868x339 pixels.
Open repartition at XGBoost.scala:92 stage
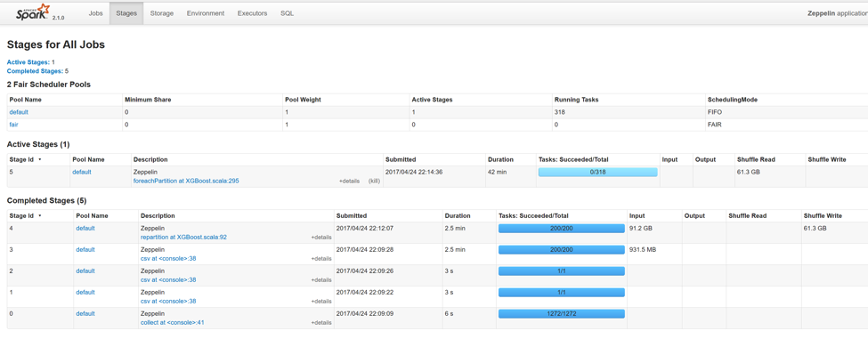(x=183, y=237)
